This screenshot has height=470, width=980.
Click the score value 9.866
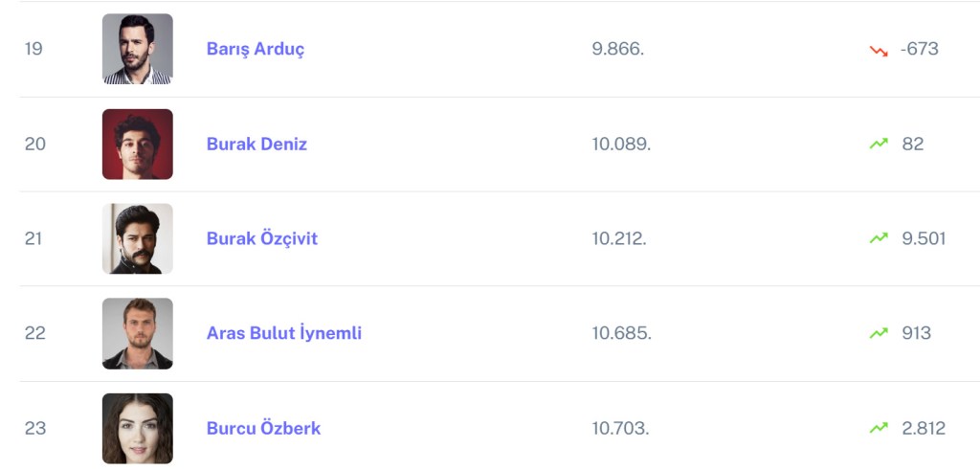617,49
